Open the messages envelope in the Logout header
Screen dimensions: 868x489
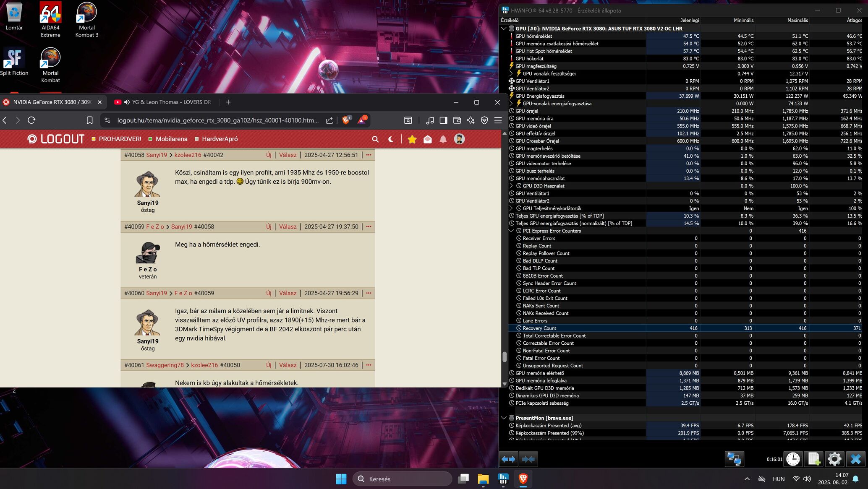tap(427, 139)
